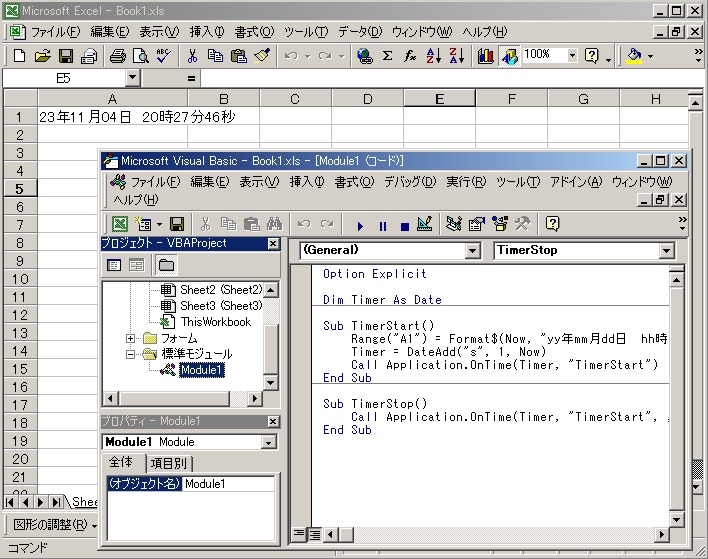This screenshot has height=559, width=708.
Task: Select Module1 in the project tree
Action: click(201, 370)
